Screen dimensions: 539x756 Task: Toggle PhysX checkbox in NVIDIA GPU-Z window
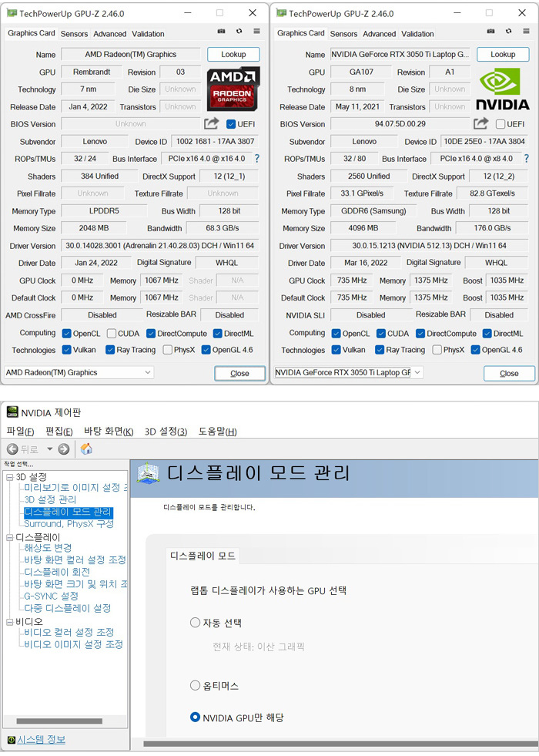click(x=437, y=350)
